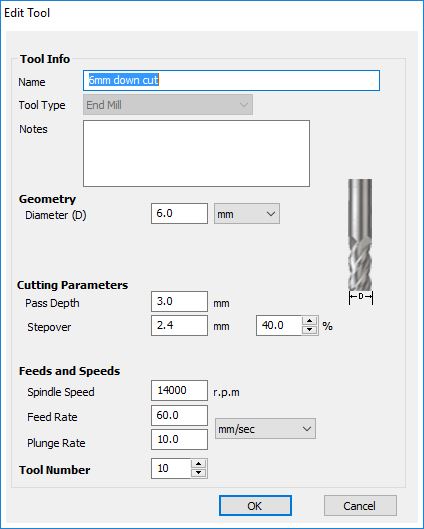Select the Diameter value field
The width and height of the screenshot is (424, 529).
tap(179, 213)
